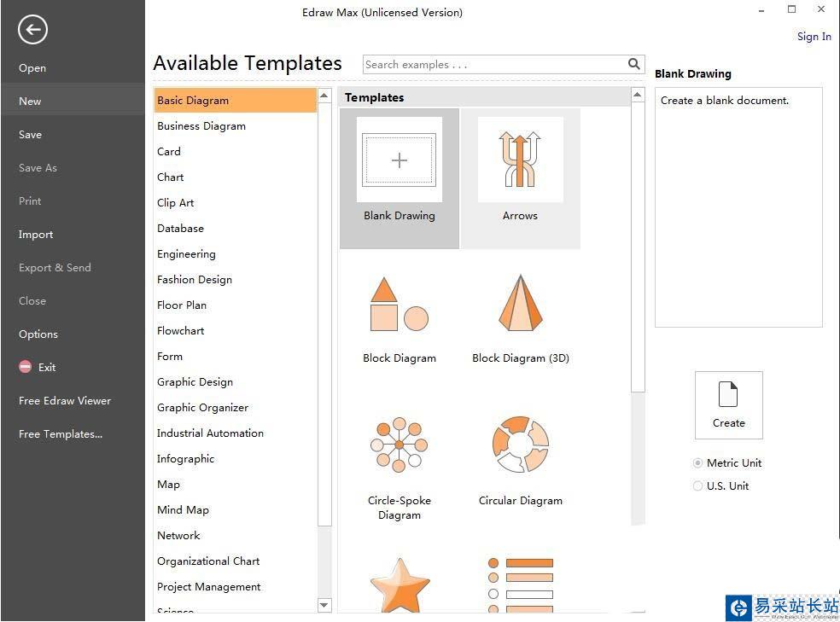This screenshot has width=840, height=622.
Task: Click the back arrow circle icon
Action: 32,30
